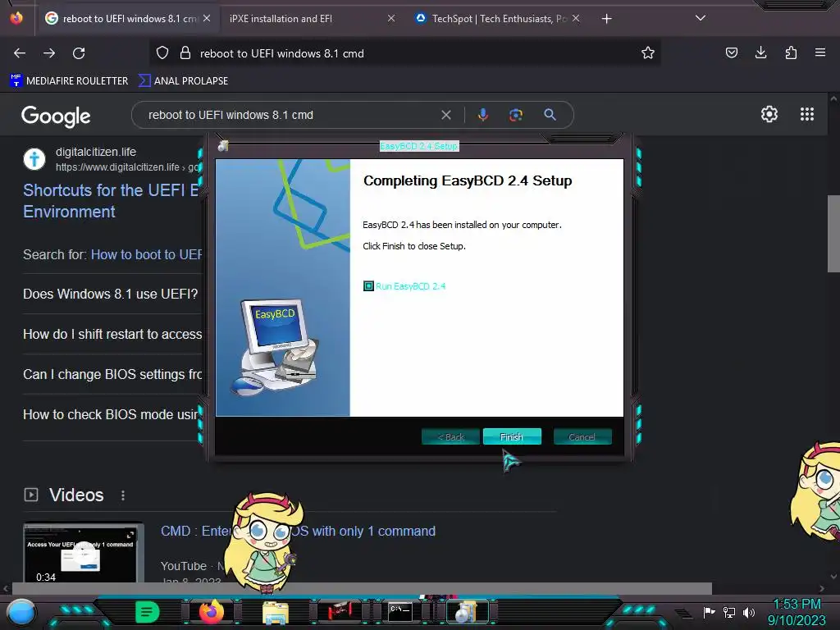Click the Google logo
The image size is (840, 630).
pos(56,115)
